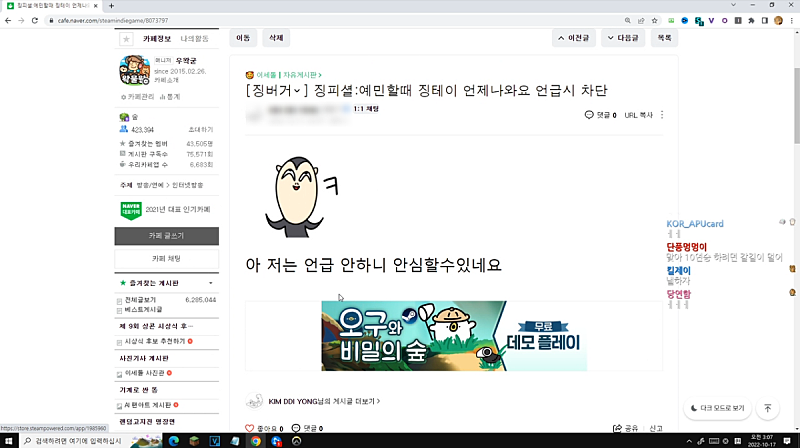Click the 삭제 delete button
Image resolution: width=800 pixels, height=448 pixels.
[275, 38]
